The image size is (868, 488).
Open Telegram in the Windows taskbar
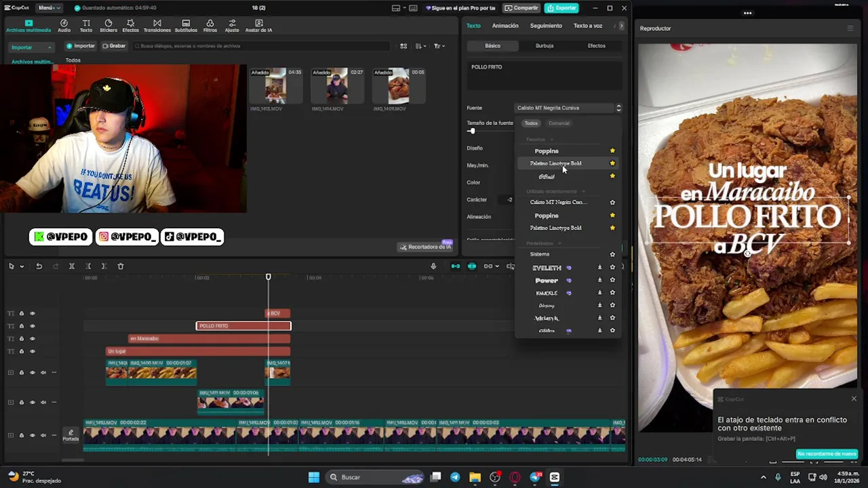455,477
